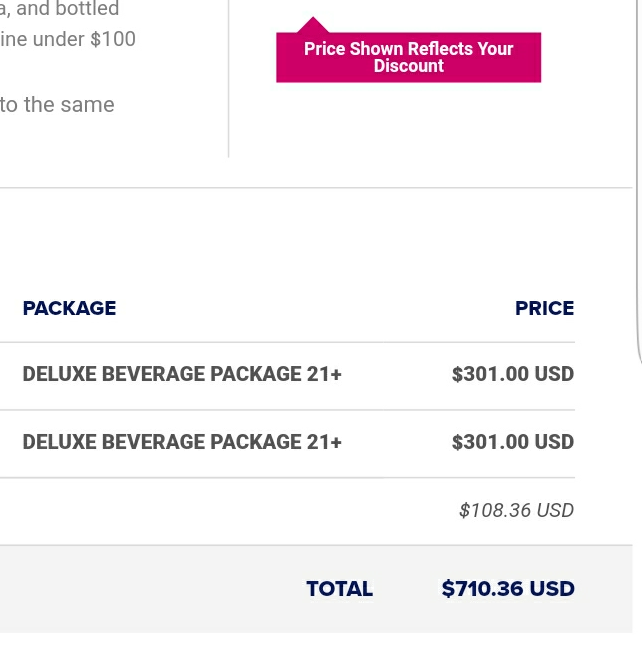Click the gray total bar's empty left area
Image resolution: width=642 pixels, height=648 pixels.
coord(149,589)
